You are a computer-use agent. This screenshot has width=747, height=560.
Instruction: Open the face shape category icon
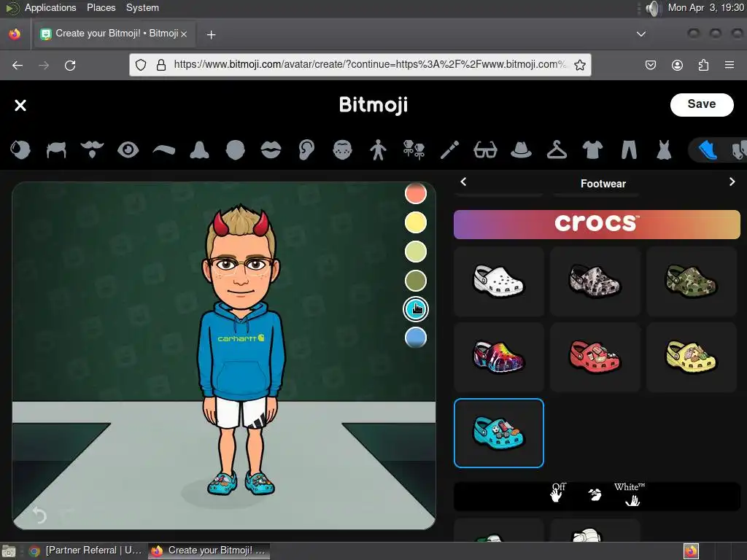point(235,149)
